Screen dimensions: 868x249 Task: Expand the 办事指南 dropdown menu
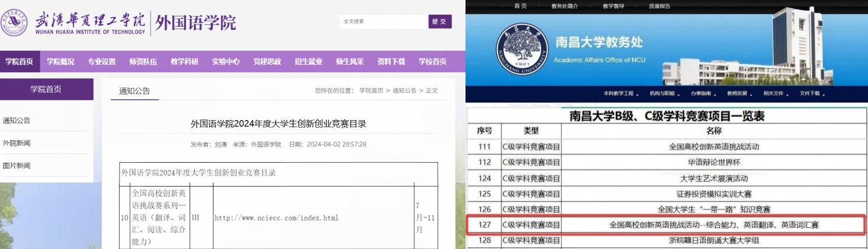point(703,93)
